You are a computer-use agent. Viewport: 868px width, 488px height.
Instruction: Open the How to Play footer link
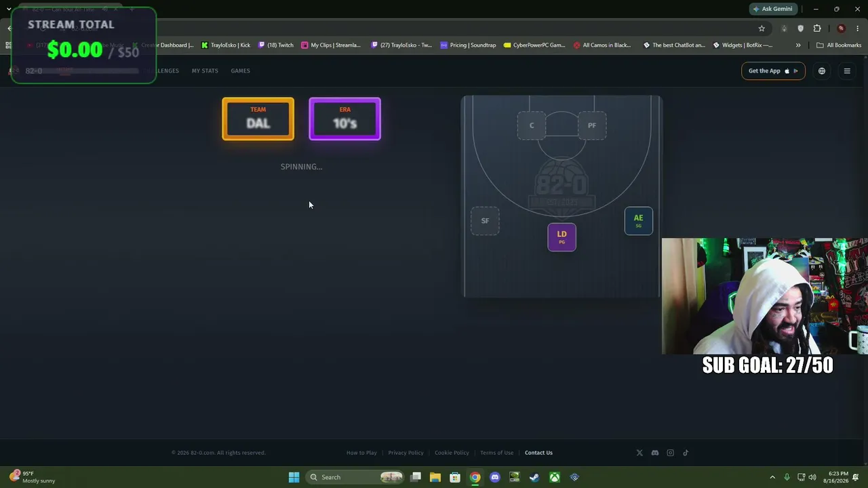pyautogui.click(x=361, y=453)
